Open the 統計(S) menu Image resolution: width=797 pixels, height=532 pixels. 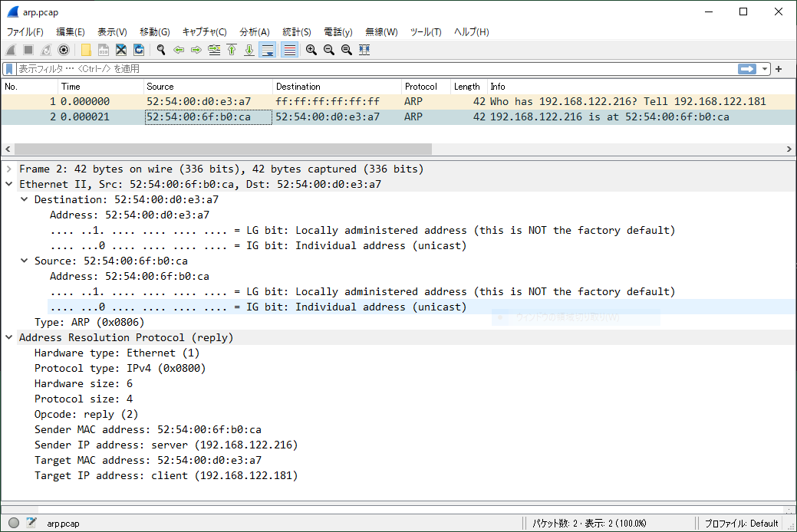(296, 32)
